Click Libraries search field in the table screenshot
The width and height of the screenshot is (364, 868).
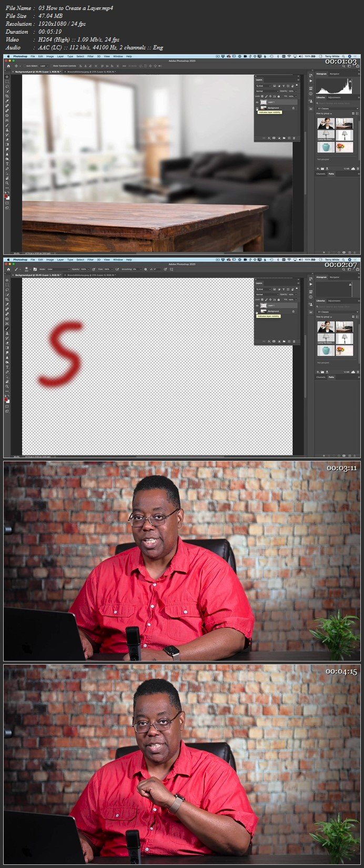(x=338, y=103)
